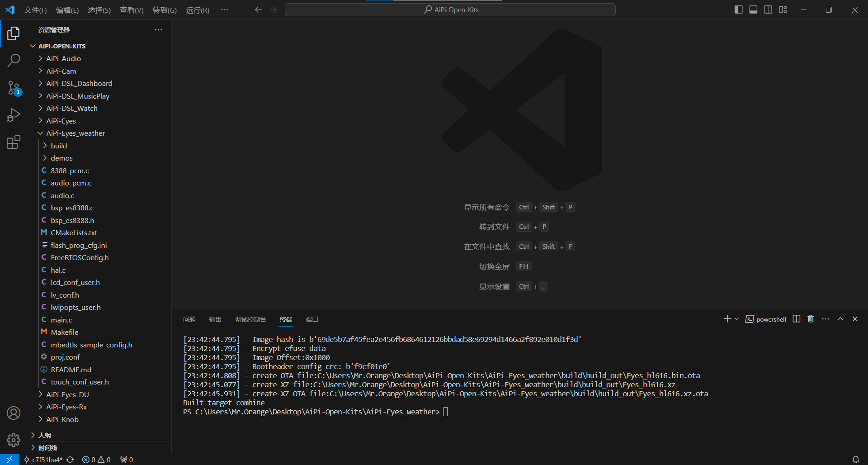
Task: Open the 选择(S) menu
Action: click(99, 10)
